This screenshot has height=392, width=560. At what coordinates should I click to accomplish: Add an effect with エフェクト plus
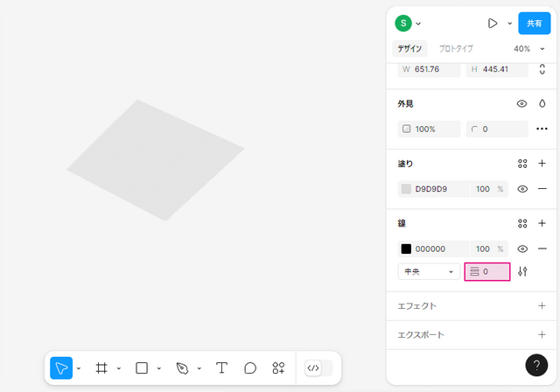[542, 305]
